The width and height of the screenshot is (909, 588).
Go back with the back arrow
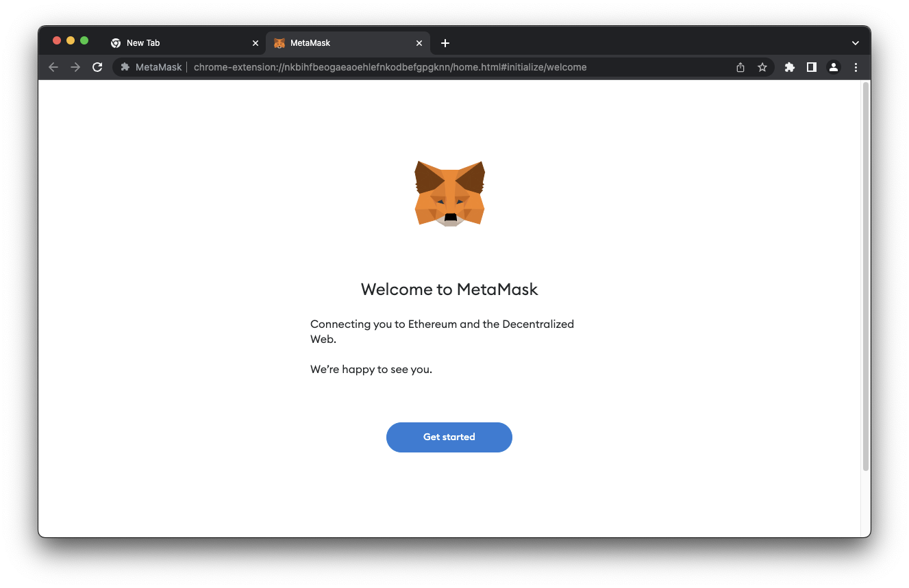(x=53, y=67)
